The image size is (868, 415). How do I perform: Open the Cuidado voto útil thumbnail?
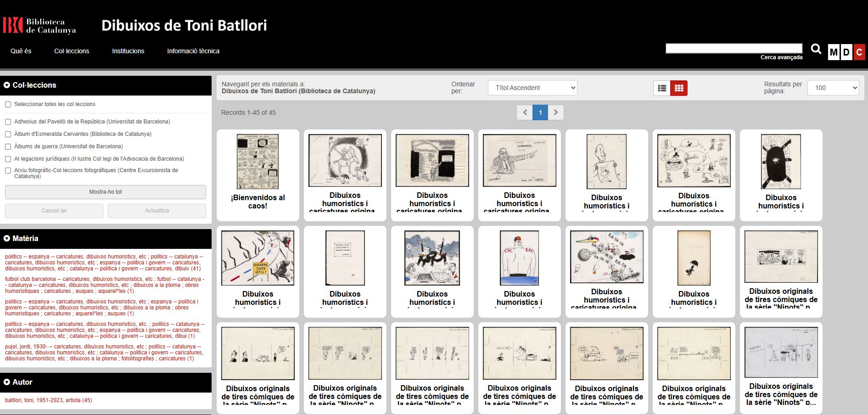258,258
